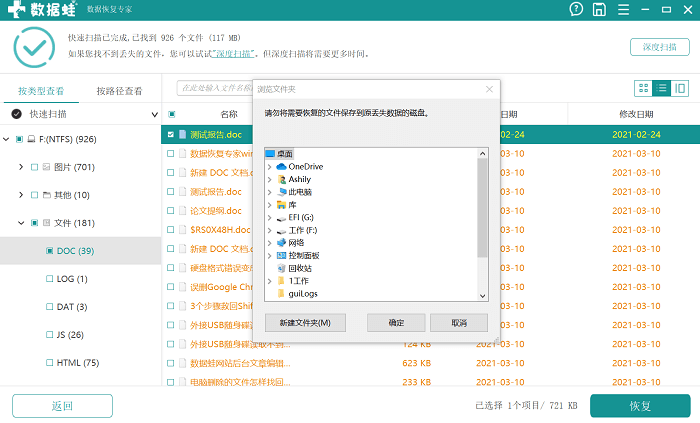
Task: Select the OneDrive cloud icon in folder tree
Action: pyautogui.click(x=282, y=166)
